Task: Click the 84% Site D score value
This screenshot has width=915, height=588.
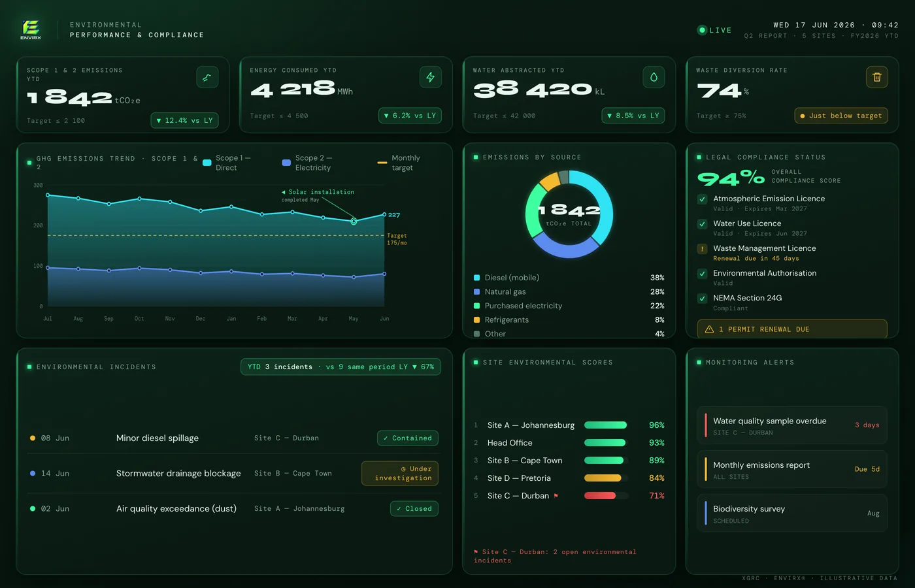Action: pyautogui.click(x=657, y=478)
